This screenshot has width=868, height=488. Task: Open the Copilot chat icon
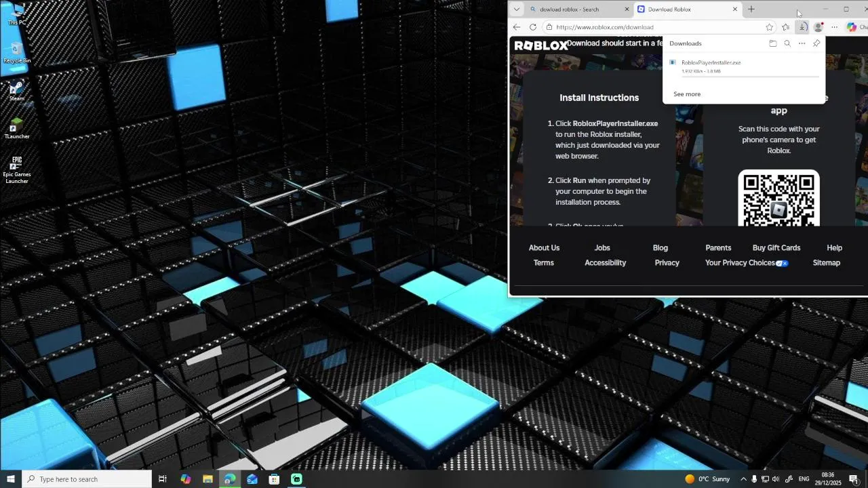(852, 27)
